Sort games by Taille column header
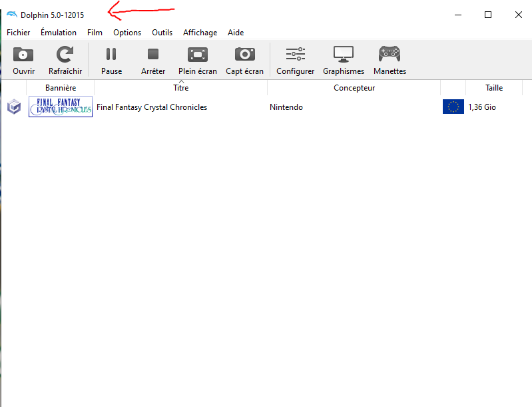The image size is (532, 407). pos(494,88)
